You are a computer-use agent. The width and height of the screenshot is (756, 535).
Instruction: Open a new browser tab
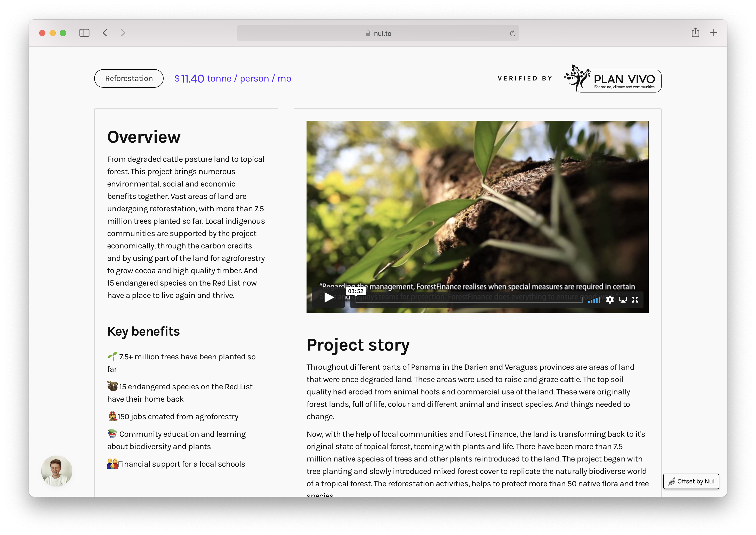coord(714,33)
